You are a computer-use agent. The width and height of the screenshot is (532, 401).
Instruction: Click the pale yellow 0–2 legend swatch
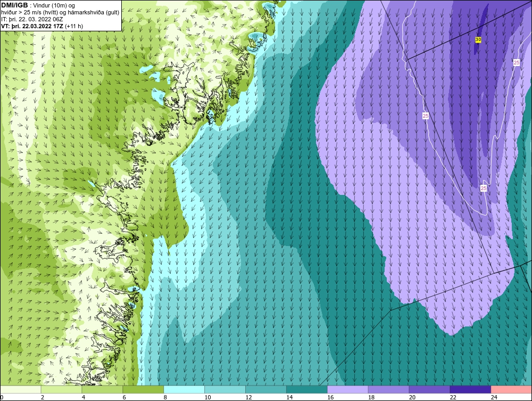point(21,389)
